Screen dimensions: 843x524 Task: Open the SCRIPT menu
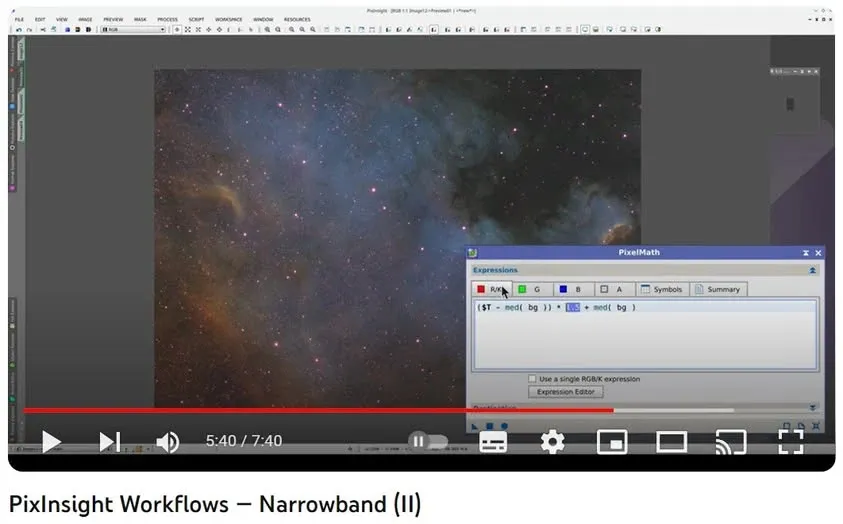(x=196, y=19)
